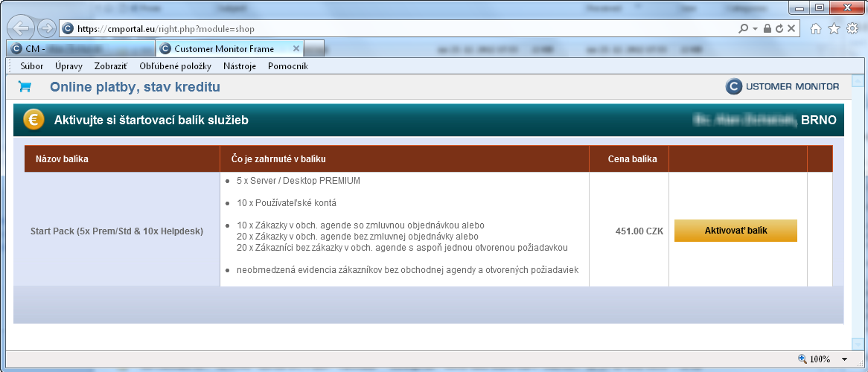Open the Obľúbené položky menu
Screen dimensions: 868x372
[176, 66]
